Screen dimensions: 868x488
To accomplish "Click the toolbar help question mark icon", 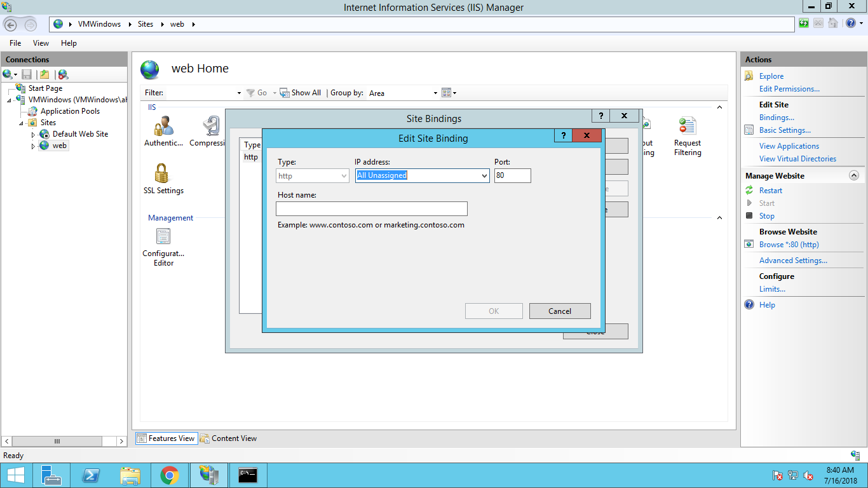I will pos(850,24).
